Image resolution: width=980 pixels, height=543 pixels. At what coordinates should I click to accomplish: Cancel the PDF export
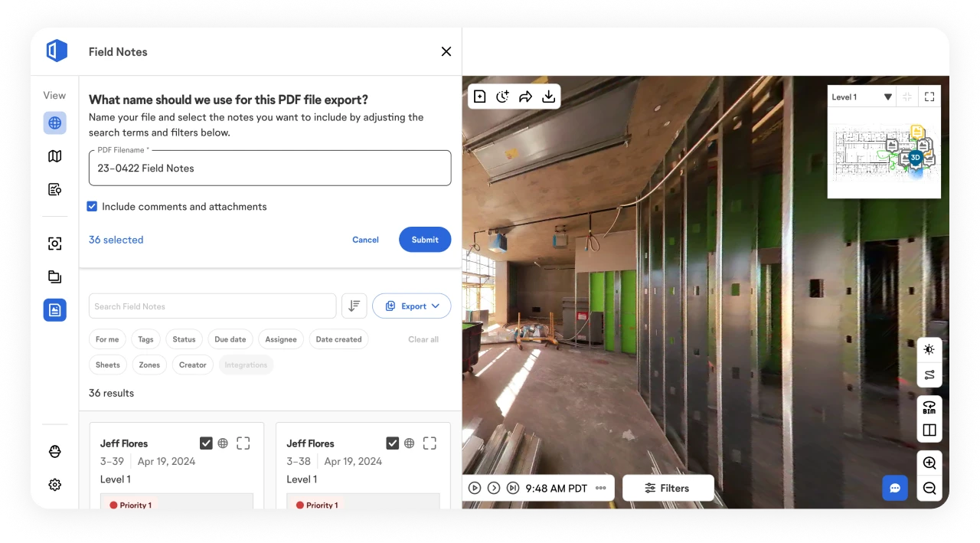pos(365,240)
